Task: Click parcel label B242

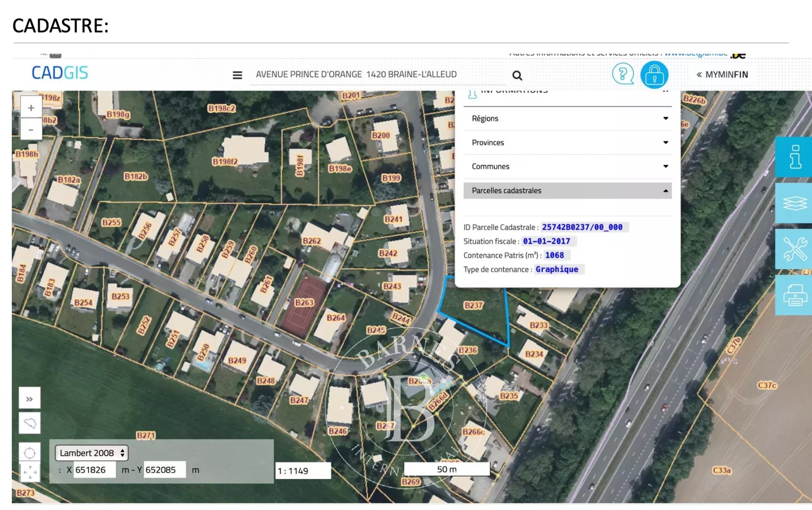Action: click(388, 253)
